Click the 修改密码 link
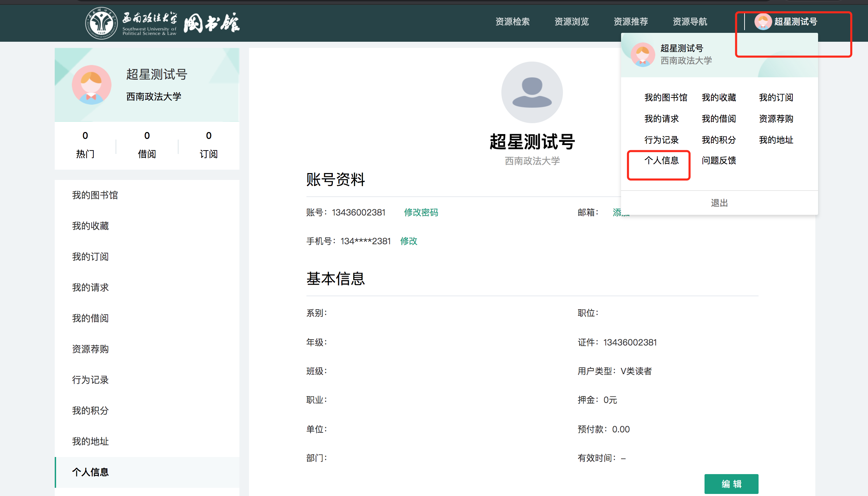The height and width of the screenshot is (496, 868). 421,212
